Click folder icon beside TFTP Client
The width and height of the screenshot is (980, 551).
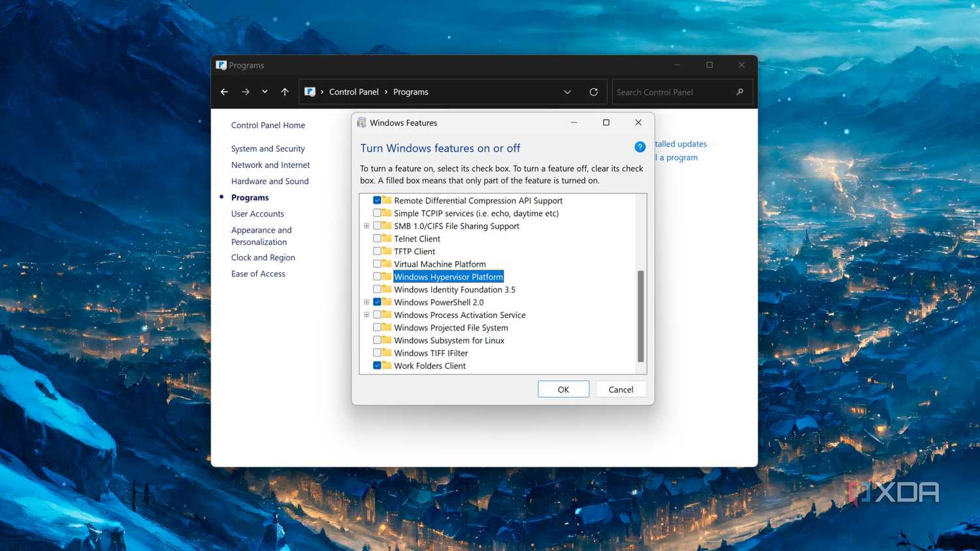point(387,251)
